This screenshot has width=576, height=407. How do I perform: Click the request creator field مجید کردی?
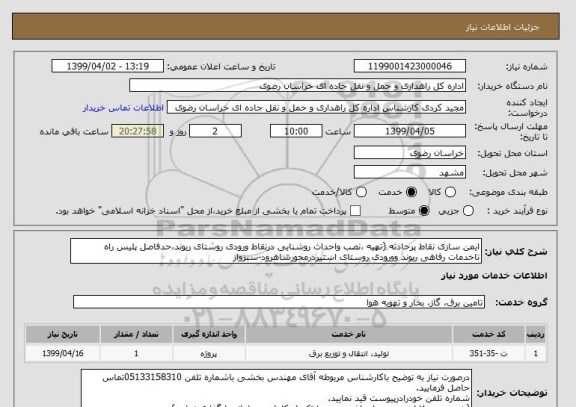click(316, 108)
